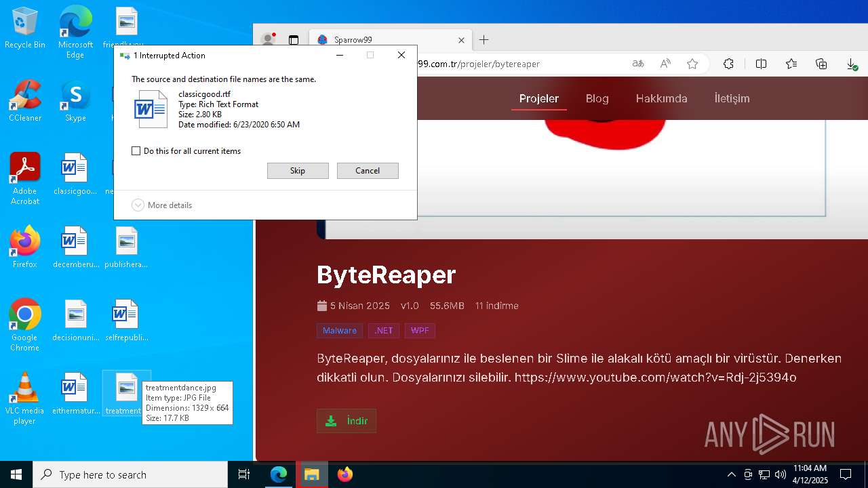Switch to Edge on the taskbar
The height and width of the screenshot is (488, 868).
click(279, 474)
